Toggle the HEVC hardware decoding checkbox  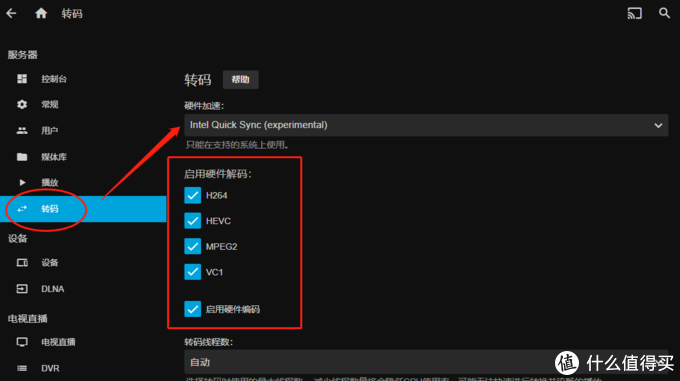point(193,221)
